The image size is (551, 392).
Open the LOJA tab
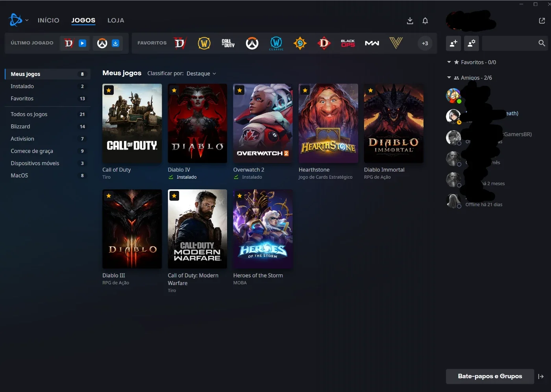116,20
